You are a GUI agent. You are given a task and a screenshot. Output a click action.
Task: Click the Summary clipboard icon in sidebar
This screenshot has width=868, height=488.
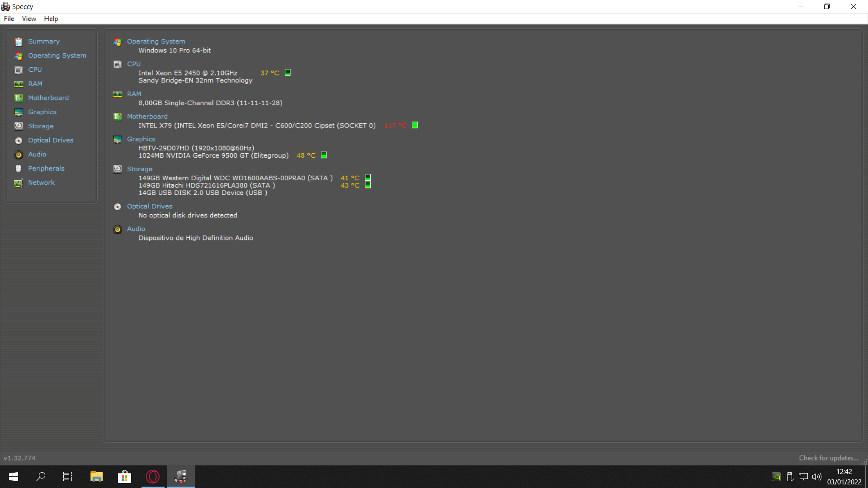coord(19,42)
